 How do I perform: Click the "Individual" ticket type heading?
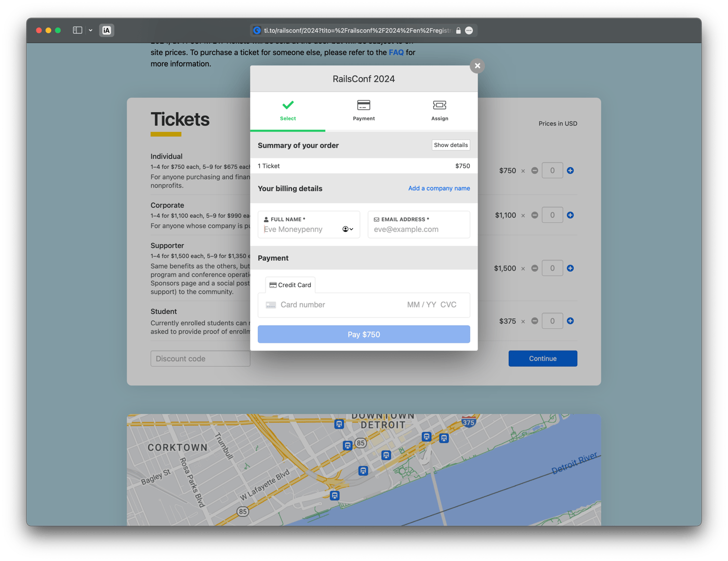[167, 156]
